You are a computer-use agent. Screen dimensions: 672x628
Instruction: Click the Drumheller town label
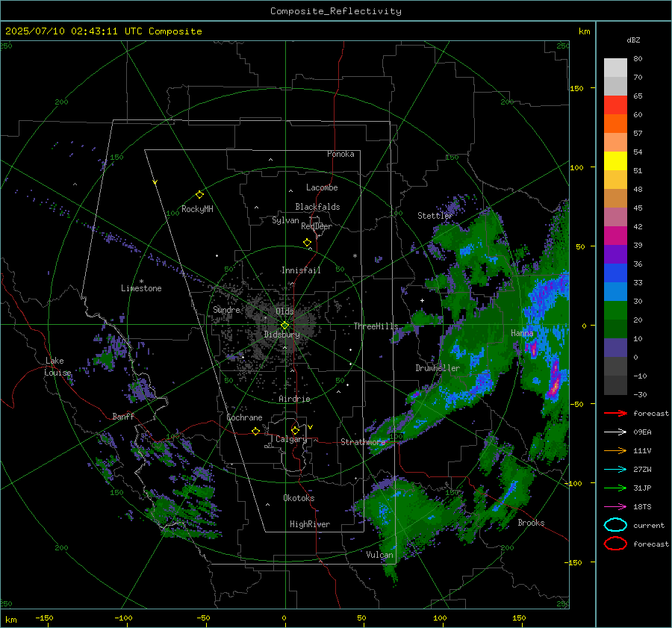(x=438, y=368)
